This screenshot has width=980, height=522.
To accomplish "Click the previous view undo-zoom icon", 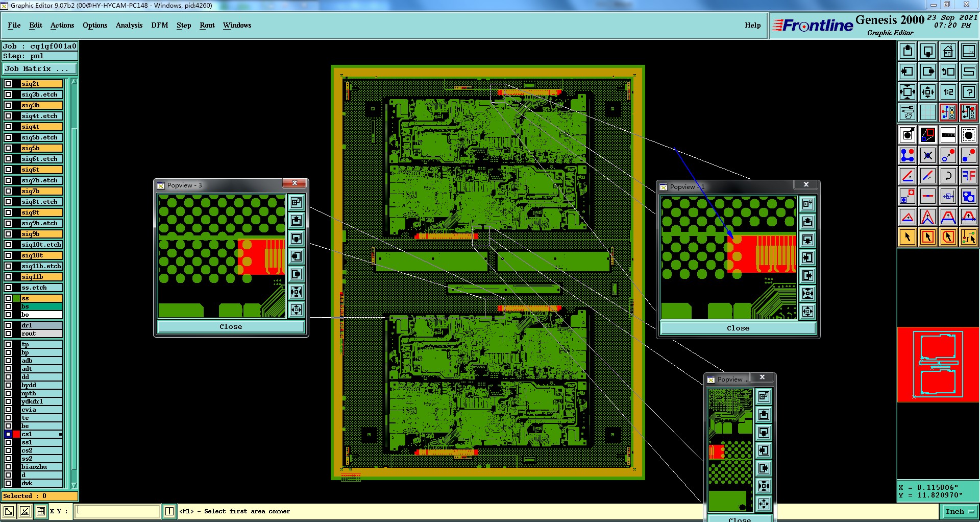I will click(x=948, y=72).
